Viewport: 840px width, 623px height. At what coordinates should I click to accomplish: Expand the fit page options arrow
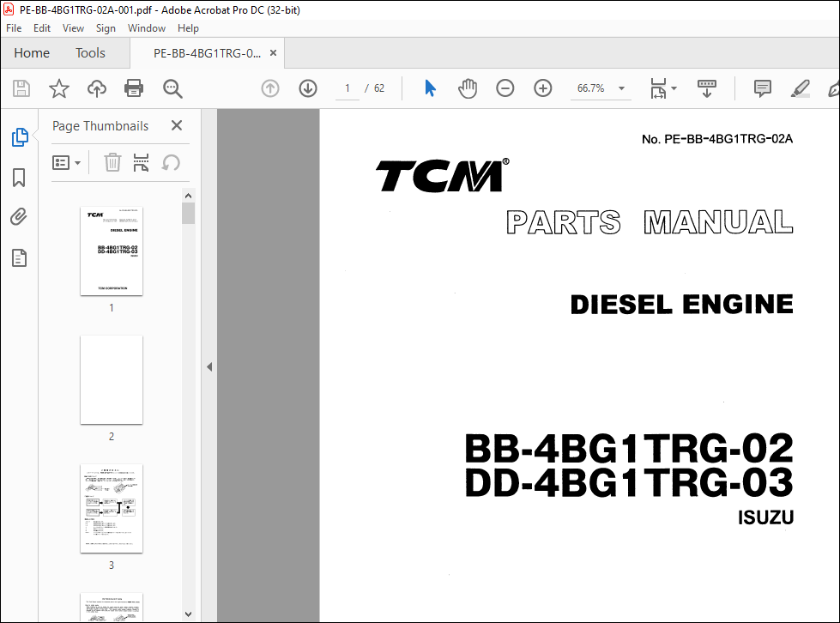[674, 88]
